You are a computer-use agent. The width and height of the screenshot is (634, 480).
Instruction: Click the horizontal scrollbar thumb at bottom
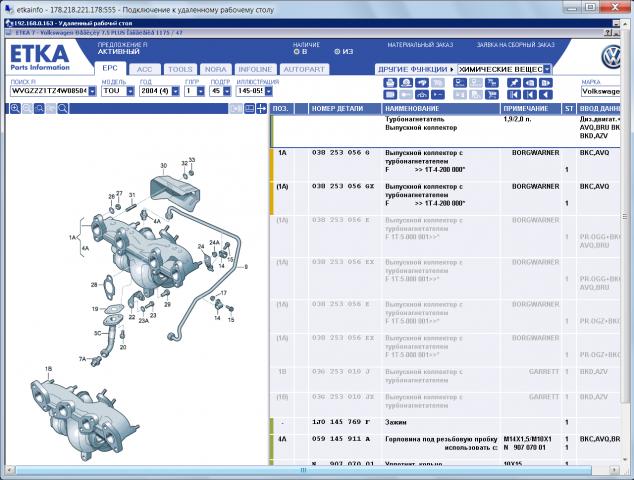(303, 470)
